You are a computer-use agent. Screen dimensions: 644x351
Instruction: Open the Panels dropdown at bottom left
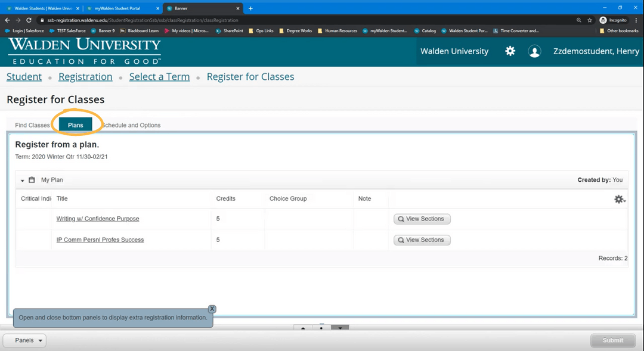click(24, 340)
